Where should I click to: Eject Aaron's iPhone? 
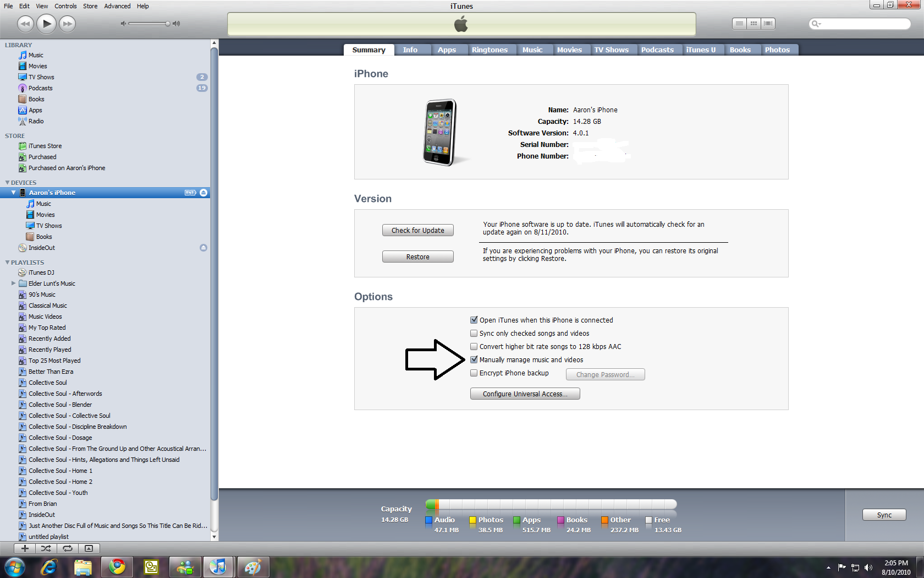(x=204, y=193)
